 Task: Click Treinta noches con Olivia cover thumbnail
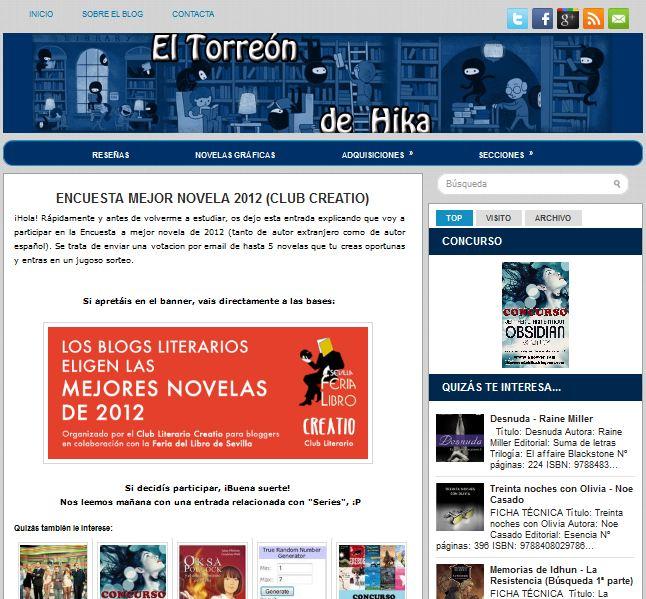click(x=460, y=507)
